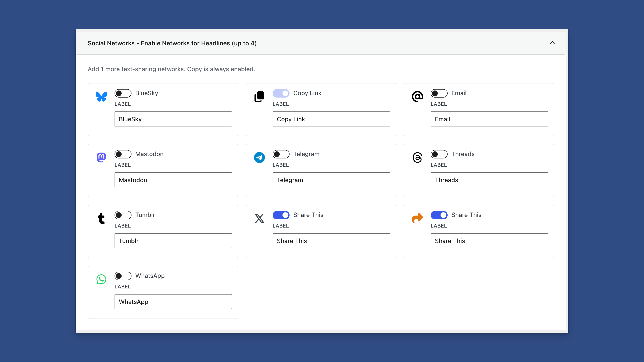Viewport: 644px width, 362px height.
Task: Collapse the Social Networks section chevron
Action: click(552, 43)
